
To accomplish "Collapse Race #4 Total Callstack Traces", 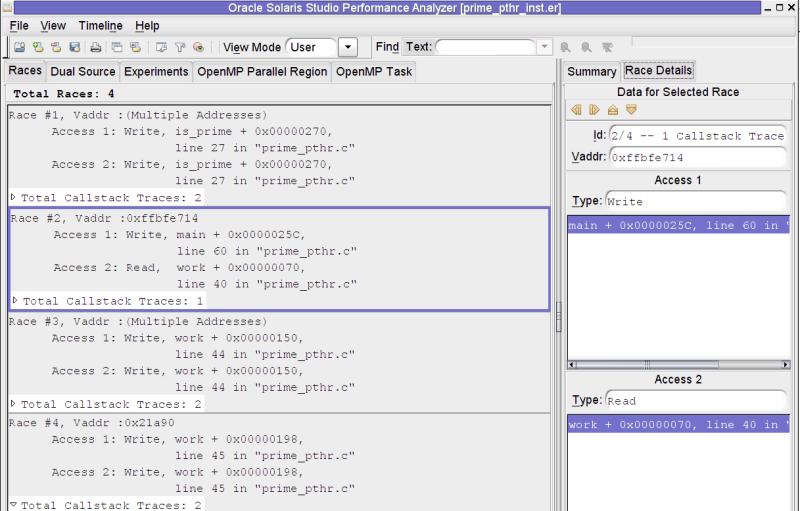I will [x=13, y=505].
